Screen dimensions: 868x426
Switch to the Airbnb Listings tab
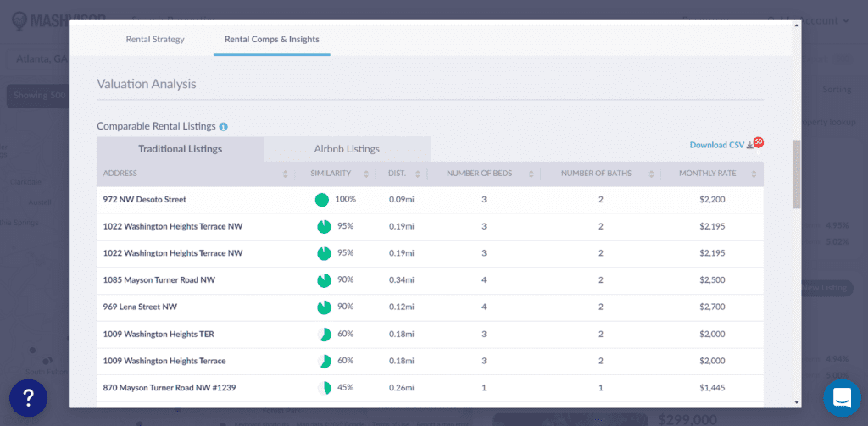(347, 149)
